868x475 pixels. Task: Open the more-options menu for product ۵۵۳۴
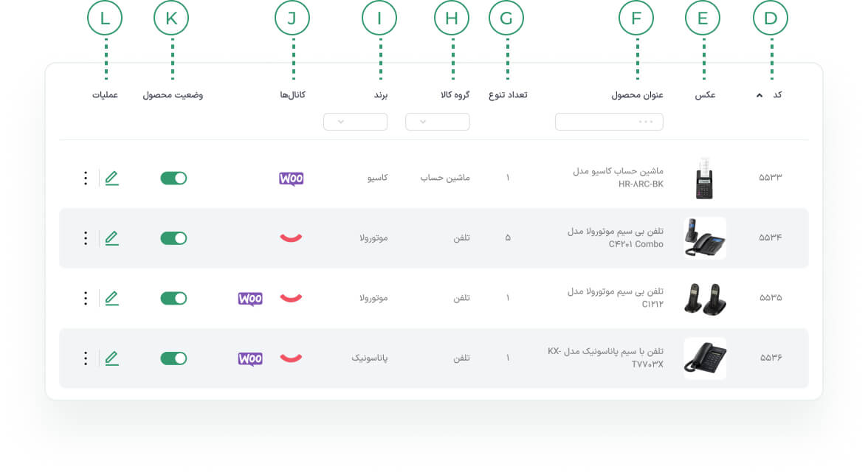pos(86,238)
